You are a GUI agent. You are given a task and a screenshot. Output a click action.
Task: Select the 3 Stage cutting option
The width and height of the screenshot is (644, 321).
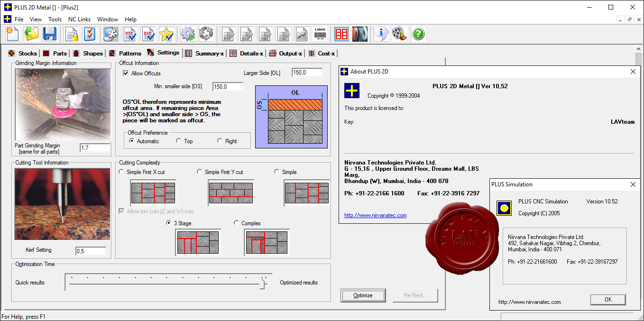point(169,223)
